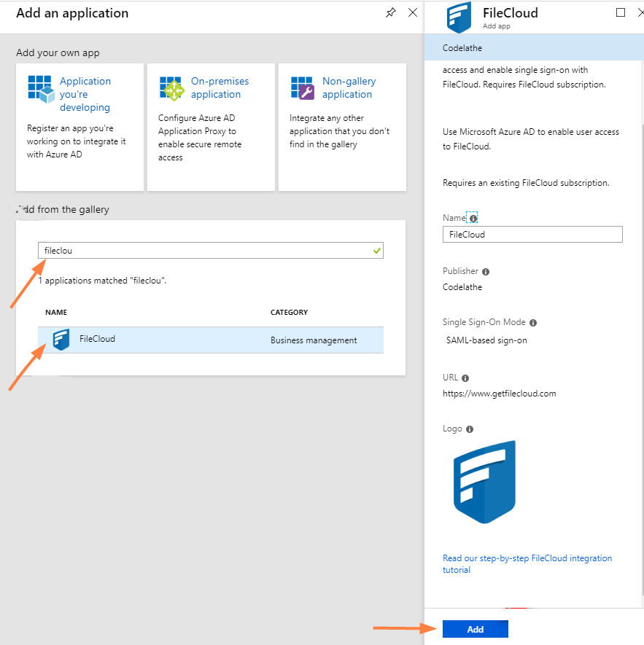Click info icon next to Name

tap(473, 219)
